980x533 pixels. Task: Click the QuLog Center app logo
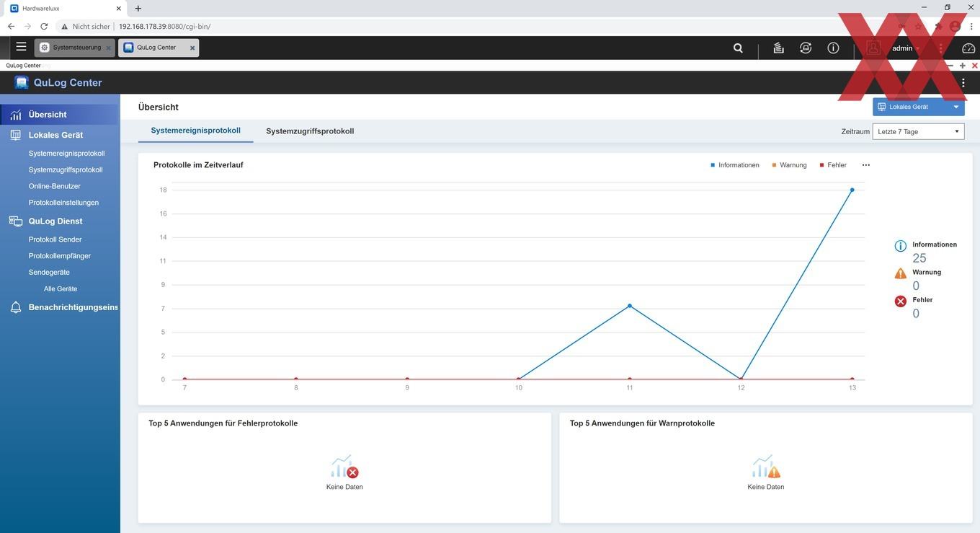(22, 82)
